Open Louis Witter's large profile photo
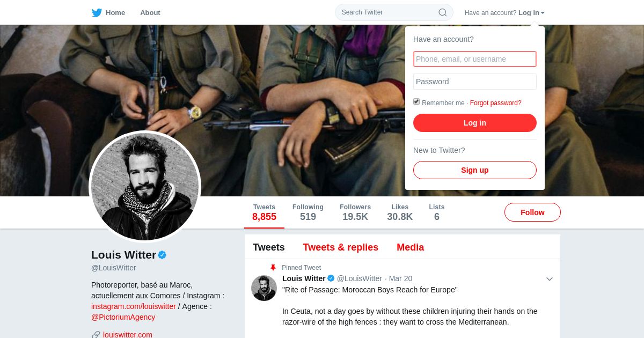The width and height of the screenshot is (644, 338). pos(145,187)
